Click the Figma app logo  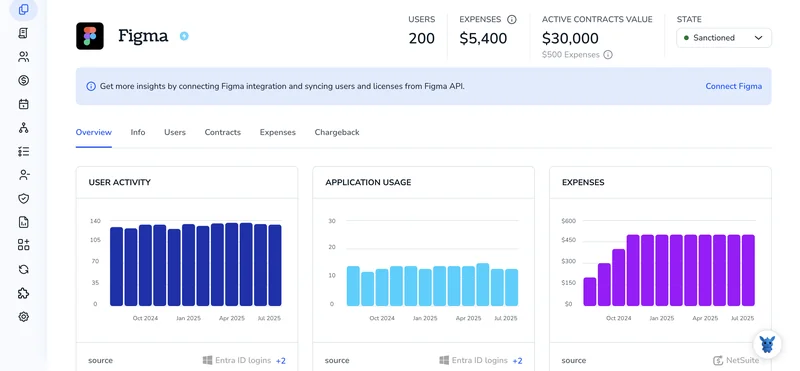[x=90, y=36]
